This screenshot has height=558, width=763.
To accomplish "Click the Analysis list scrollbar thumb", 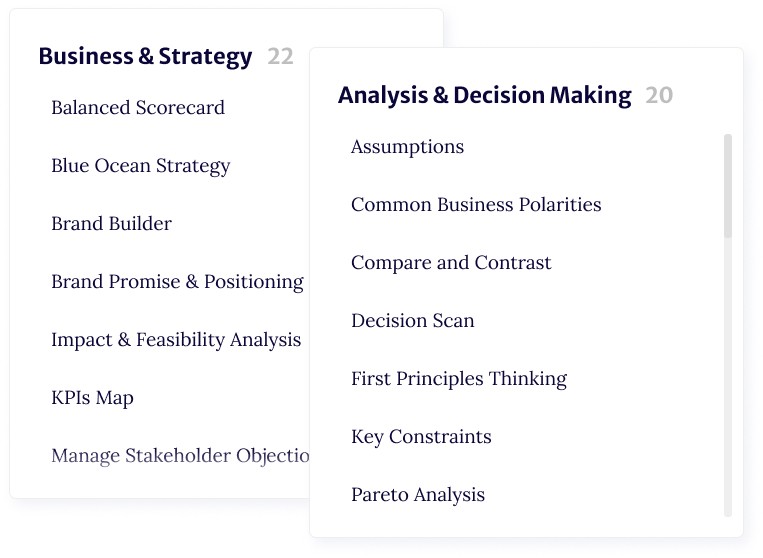I will pyautogui.click(x=728, y=186).
